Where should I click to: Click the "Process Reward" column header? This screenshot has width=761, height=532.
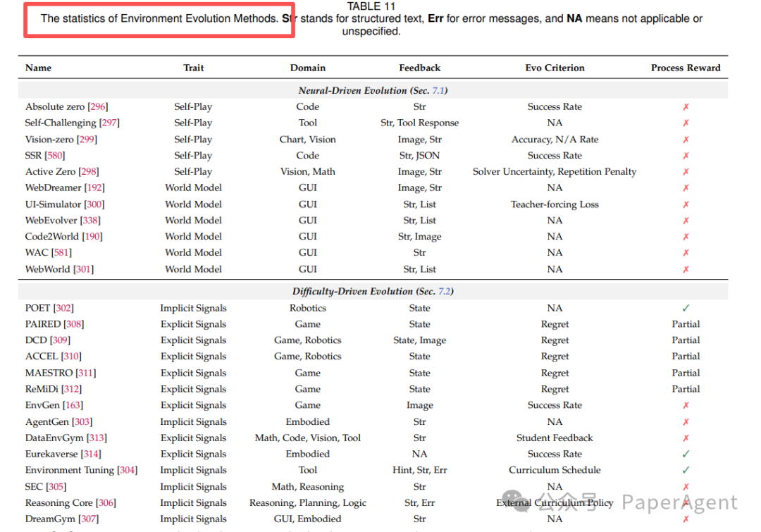coord(686,68)
